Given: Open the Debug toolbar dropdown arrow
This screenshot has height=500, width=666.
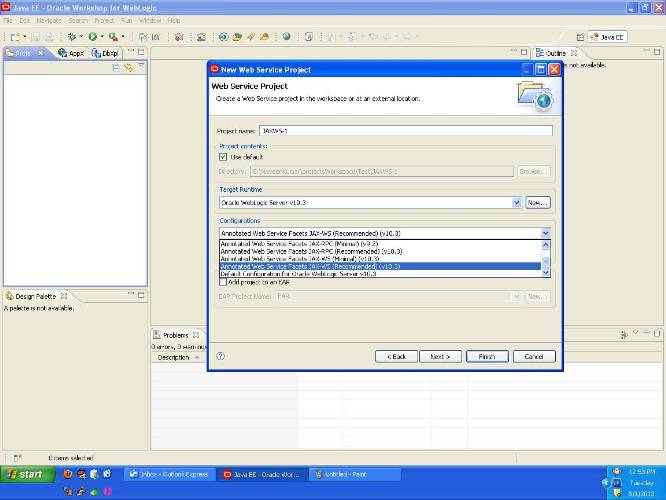Looking at the screenshot, I should point(81,37).
